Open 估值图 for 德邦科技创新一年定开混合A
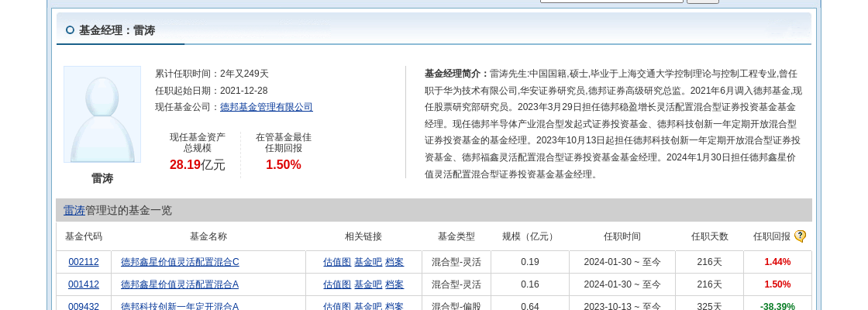868x310 pixels. [x=337, y=305]
